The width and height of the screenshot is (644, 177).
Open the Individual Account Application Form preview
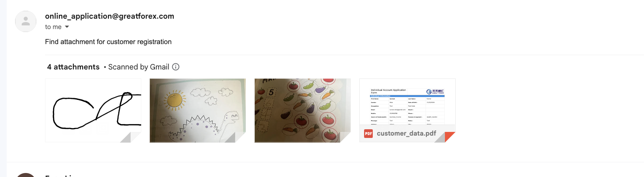[408, 102]
